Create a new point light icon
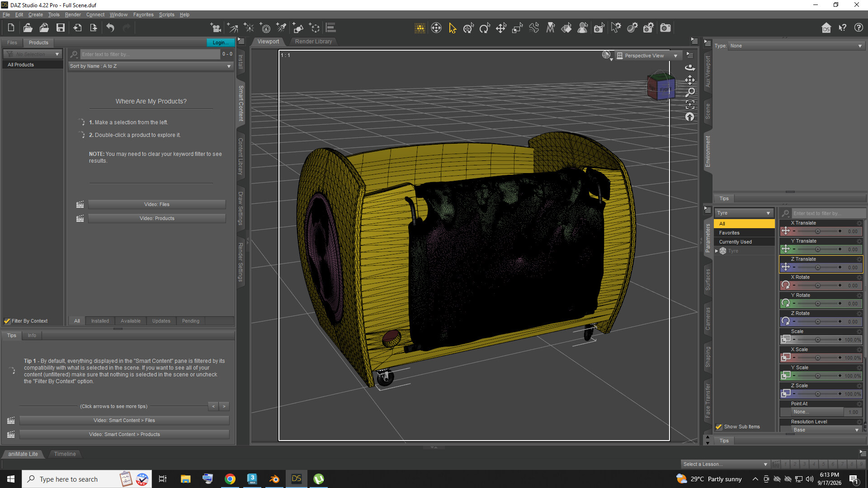Image resolution: width=868 pixels, height=488 pixels. click(249, 28)
